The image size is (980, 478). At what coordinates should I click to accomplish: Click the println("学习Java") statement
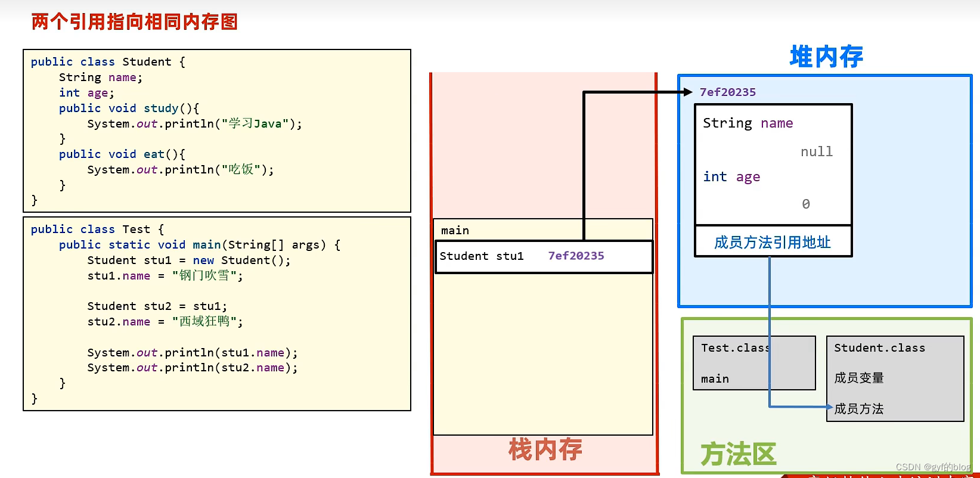(x=194, y=124)
